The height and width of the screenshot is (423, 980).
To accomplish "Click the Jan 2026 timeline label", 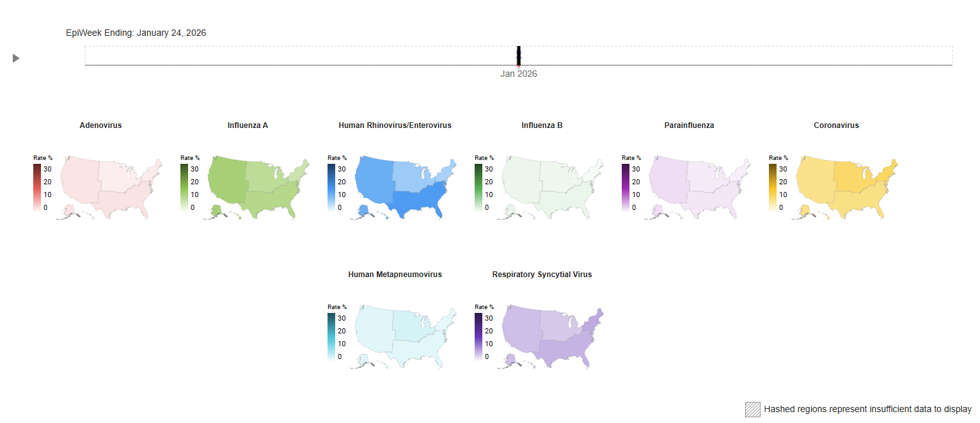I will [518, 74].
